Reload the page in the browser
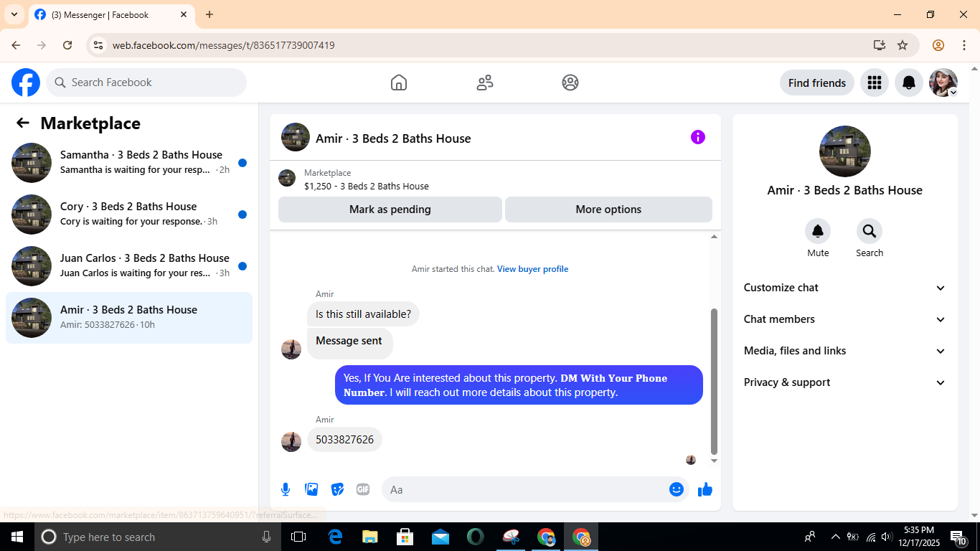980x551 pixels. (67, 45)
